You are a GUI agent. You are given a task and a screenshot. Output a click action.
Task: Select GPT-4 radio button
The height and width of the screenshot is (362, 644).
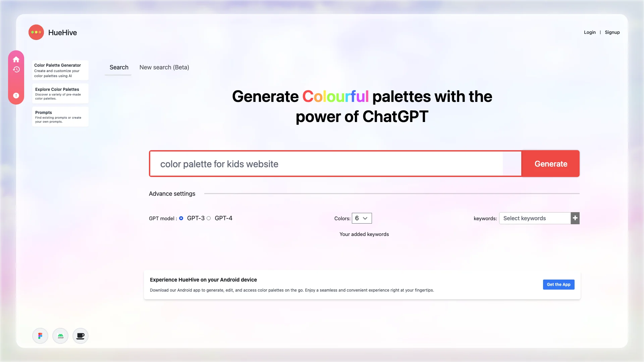[x=209, y=218]
